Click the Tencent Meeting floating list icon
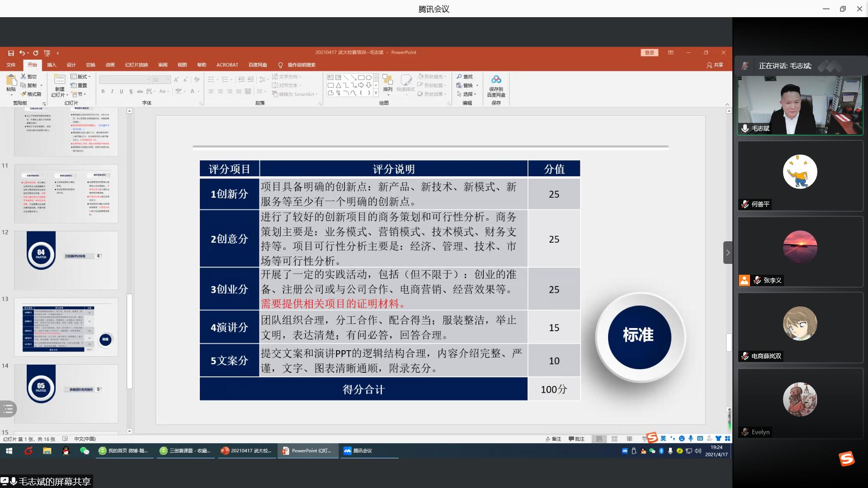This screenshot has height=488, width=868. [8, 409]
